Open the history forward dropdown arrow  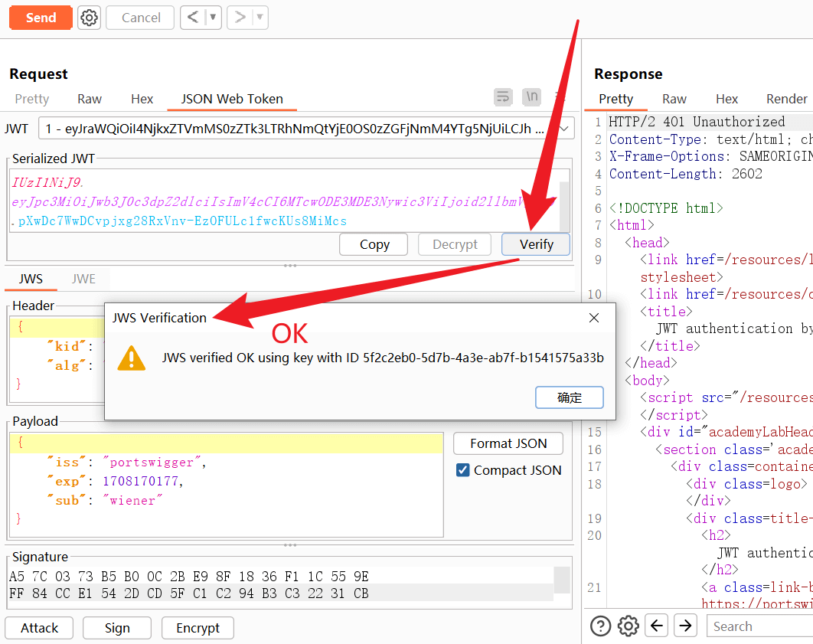point(260,18)
